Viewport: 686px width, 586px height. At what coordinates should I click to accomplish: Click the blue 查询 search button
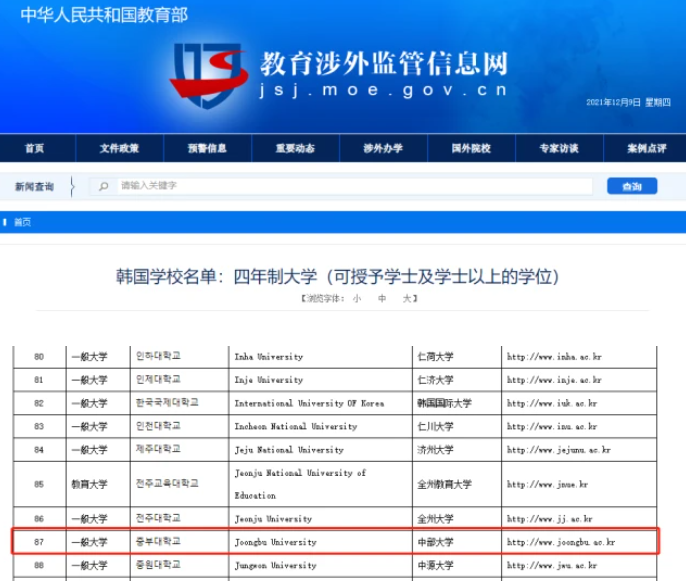[632, 186]
